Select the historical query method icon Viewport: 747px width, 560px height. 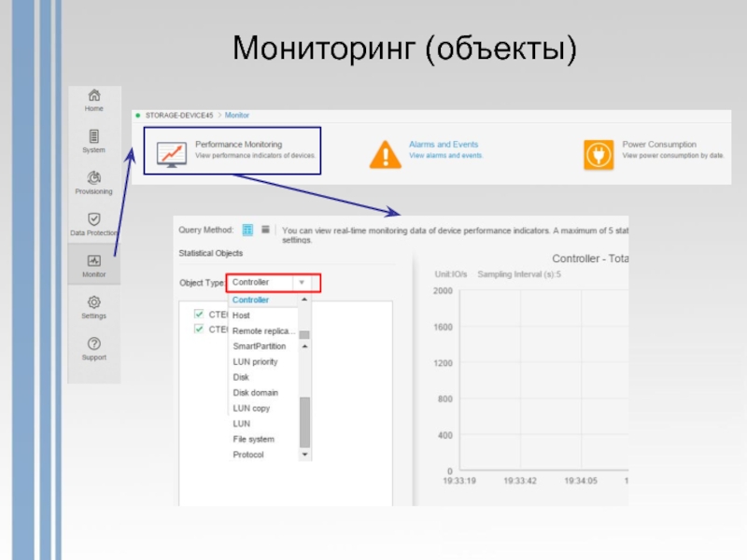pyautogui.click(x=265, y=230)
